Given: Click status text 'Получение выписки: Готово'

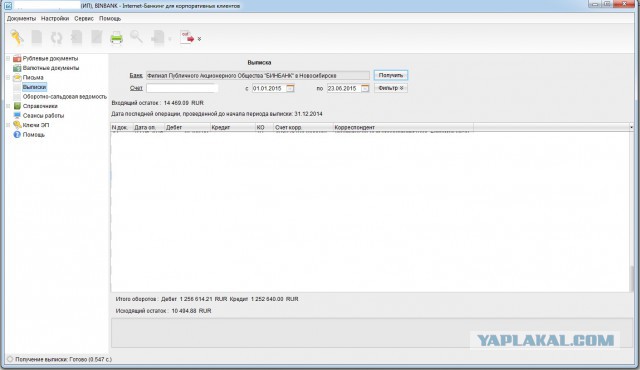Looking at the screenshot, I should coord(63,359).
